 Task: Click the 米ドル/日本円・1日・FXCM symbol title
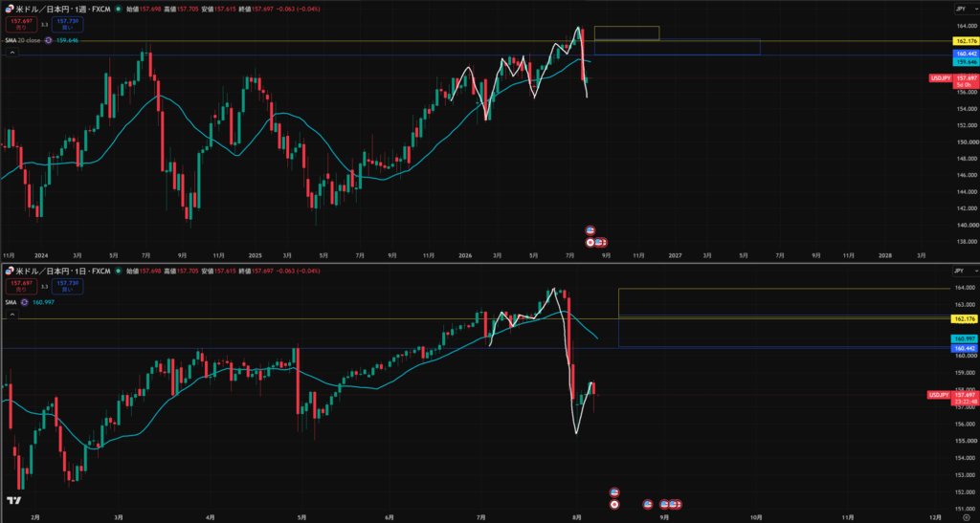pyautogui.click(x=63, y=271)
